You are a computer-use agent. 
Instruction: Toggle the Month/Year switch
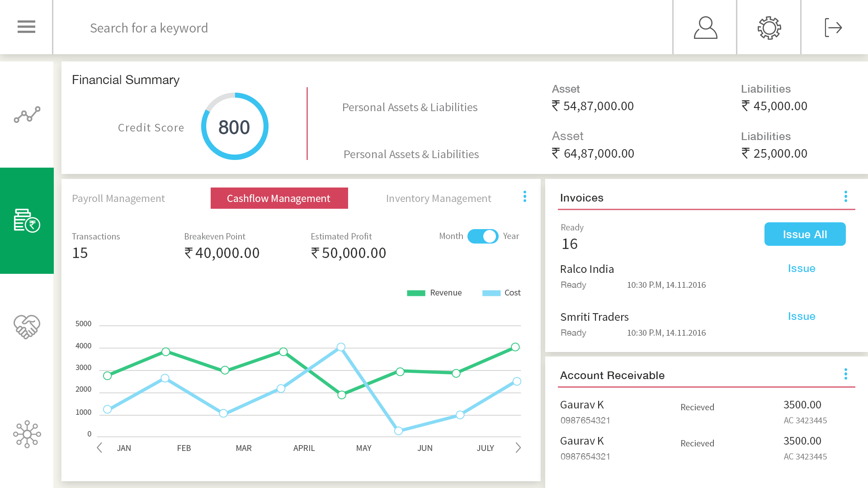pos(483,236)
